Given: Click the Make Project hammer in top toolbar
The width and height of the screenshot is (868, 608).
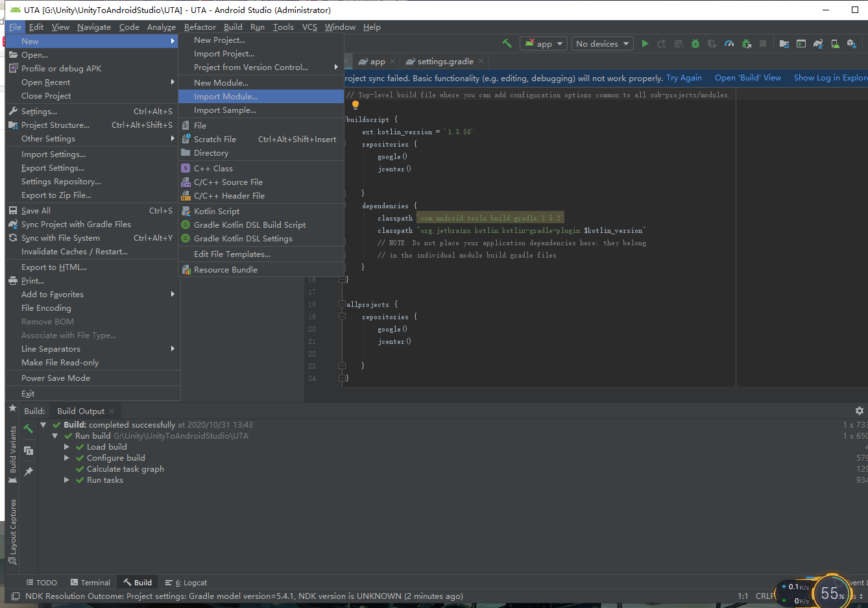Looking at the screenshot, I should (x=507, y=43).
